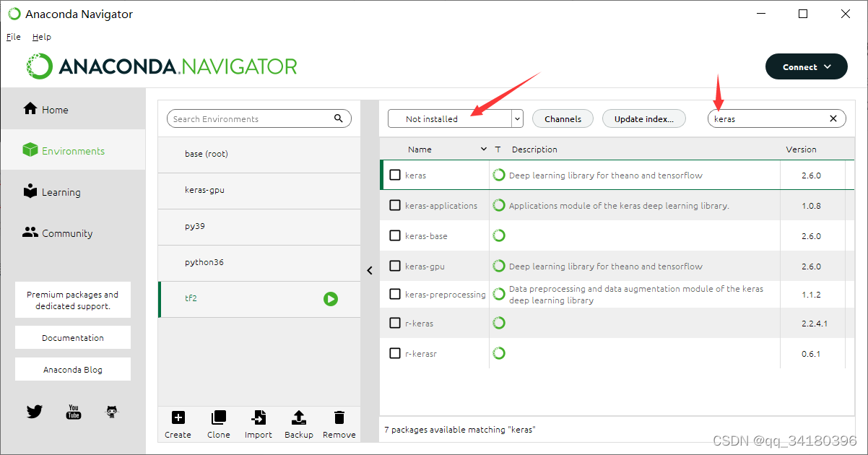Click the green play button on tf2
This screenshot has height=455, width=868.
[x=331, y=298]
